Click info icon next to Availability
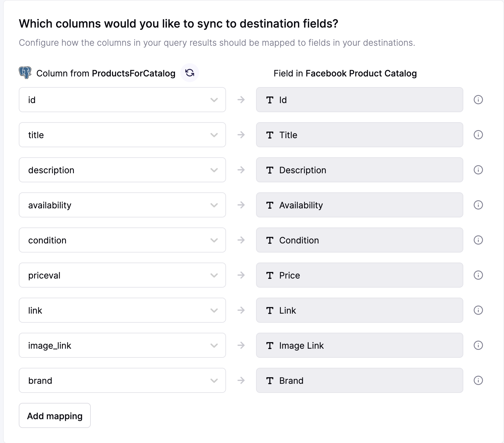Screen dimensions: 504x443 [x=478, y=205]
